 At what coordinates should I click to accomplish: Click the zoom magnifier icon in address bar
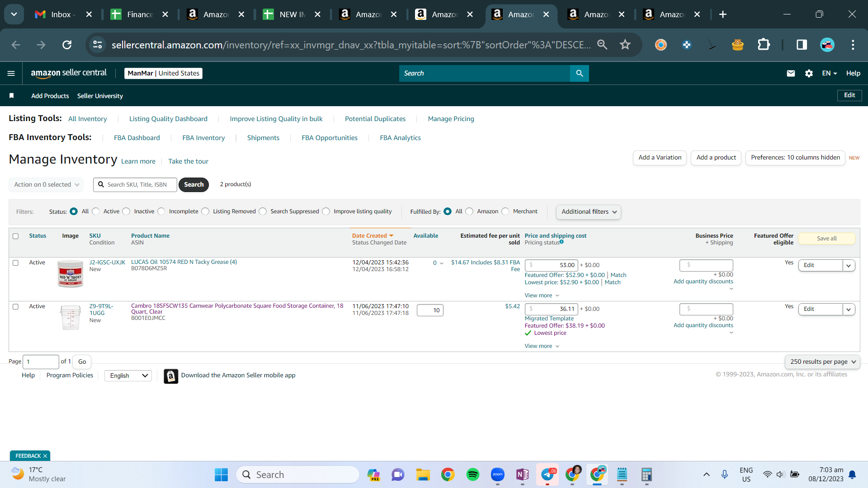click(x=602, y=45)
